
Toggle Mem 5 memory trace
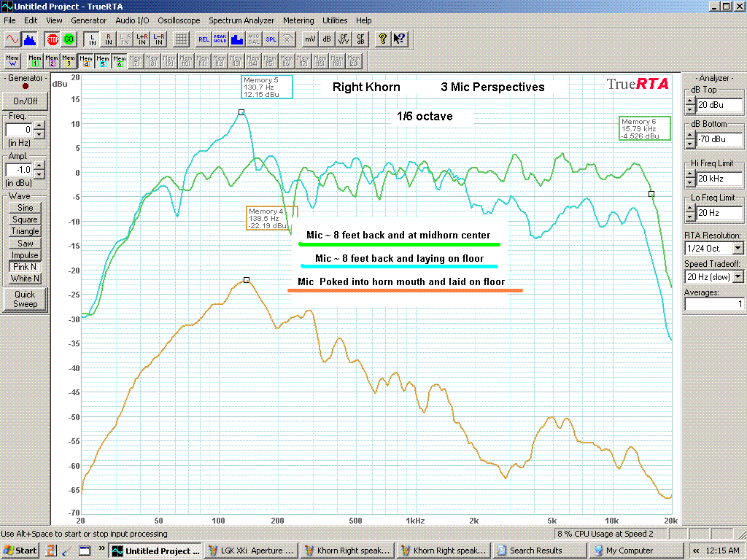102,61
